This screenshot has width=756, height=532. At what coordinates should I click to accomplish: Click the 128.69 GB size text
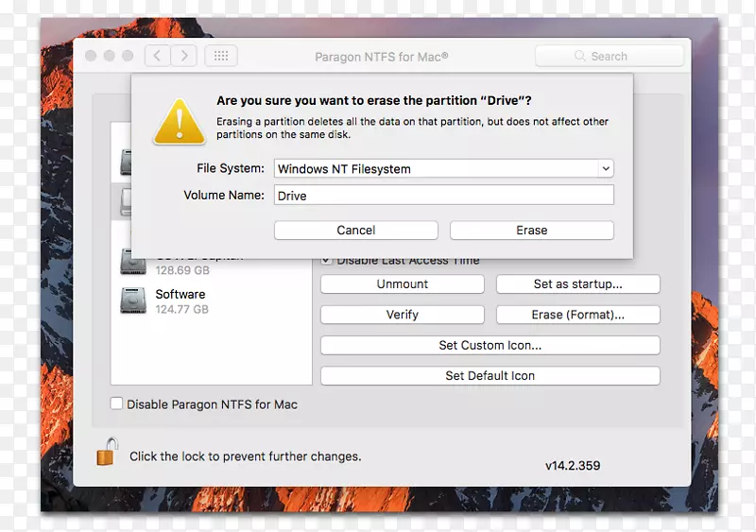[x=182, y=270]
